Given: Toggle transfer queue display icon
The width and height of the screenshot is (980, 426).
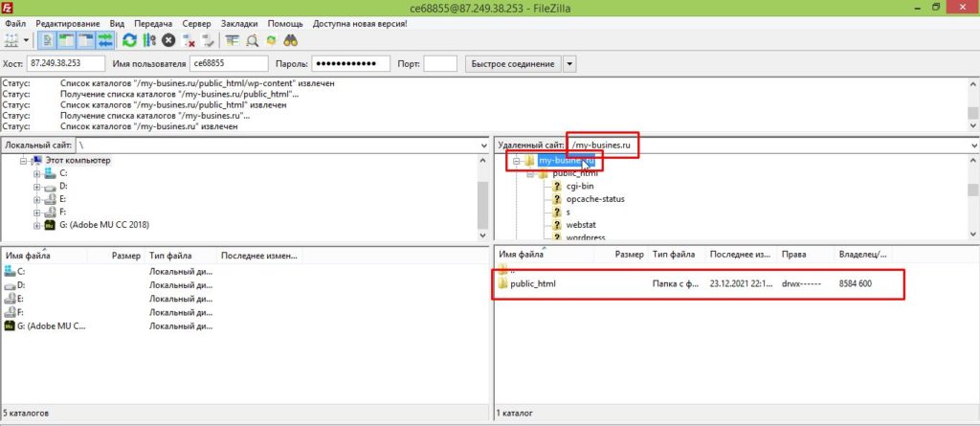Looking at the screenshot, I should pos(104,40).
